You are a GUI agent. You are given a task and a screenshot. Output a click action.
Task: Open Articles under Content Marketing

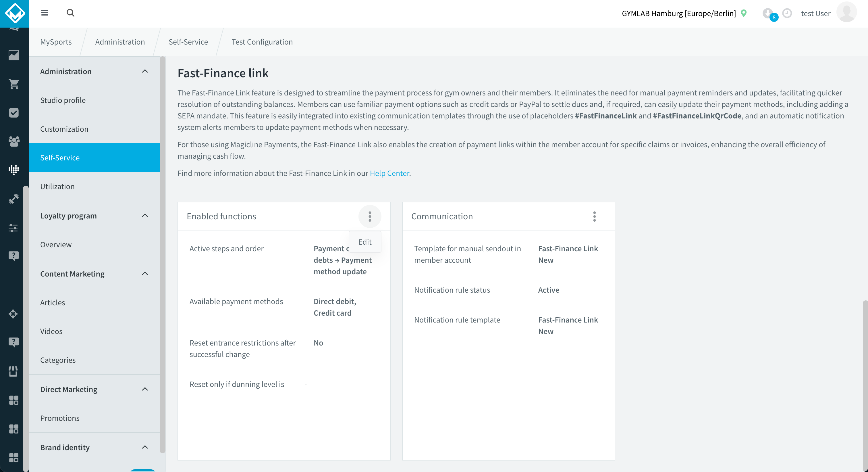(94, 302)
